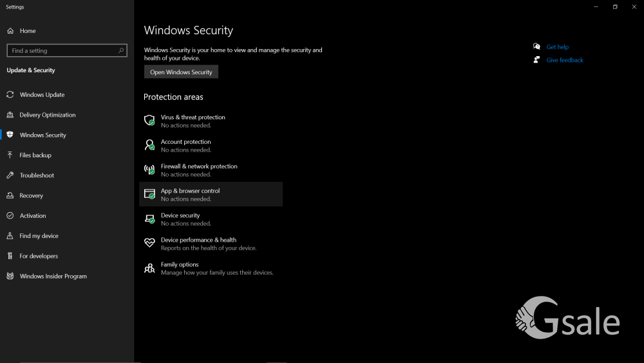Open Recovery settings page
This screenshot has height=363, width=644.
31,195
